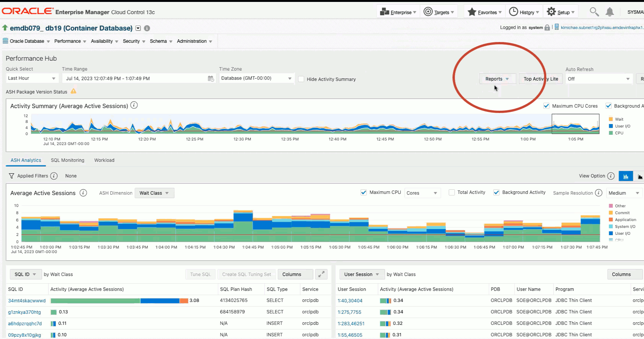Viewport: 644px width, 339px height.
Task: Open the Quick Select Last Hour dropdown
Action: pos(32,78)
